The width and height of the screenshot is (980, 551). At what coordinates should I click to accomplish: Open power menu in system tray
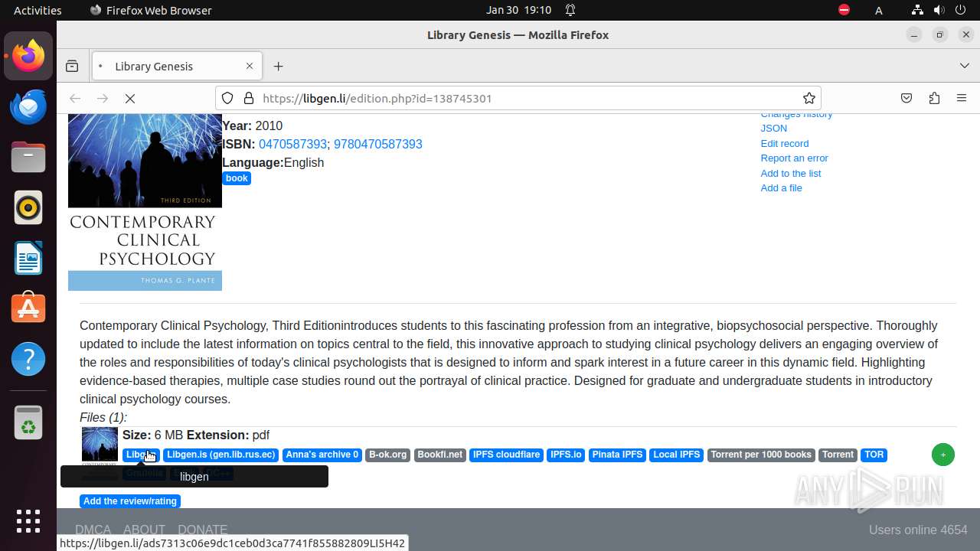click(x=962, y=10)
